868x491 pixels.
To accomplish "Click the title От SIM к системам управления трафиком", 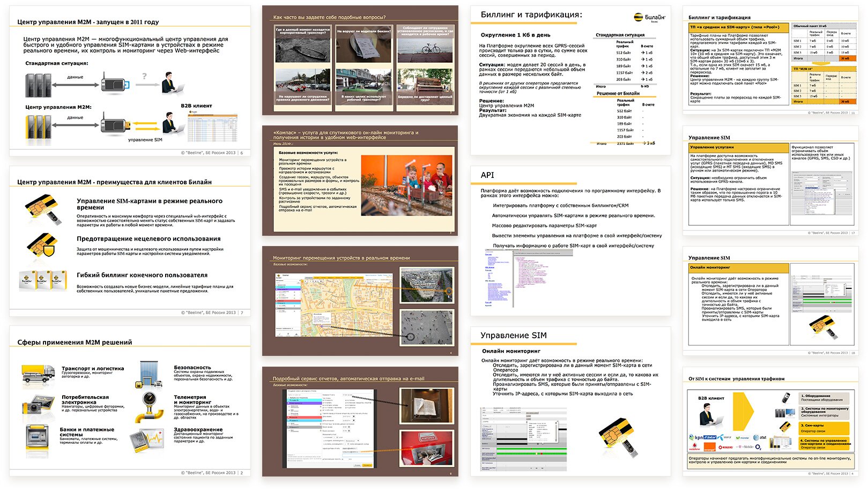I will pyautogui.click(x=736, y=378).
